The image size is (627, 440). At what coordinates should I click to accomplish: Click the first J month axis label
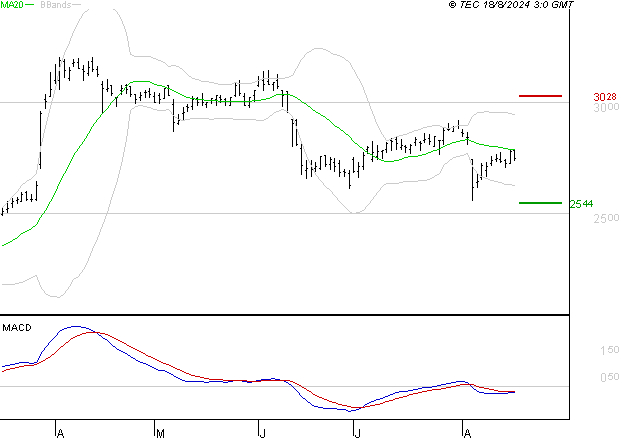[x=262, y=434]
